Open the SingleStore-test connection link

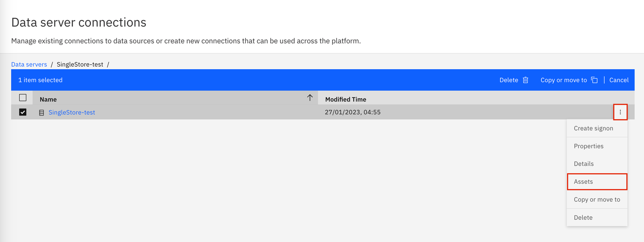click(72, 112)
